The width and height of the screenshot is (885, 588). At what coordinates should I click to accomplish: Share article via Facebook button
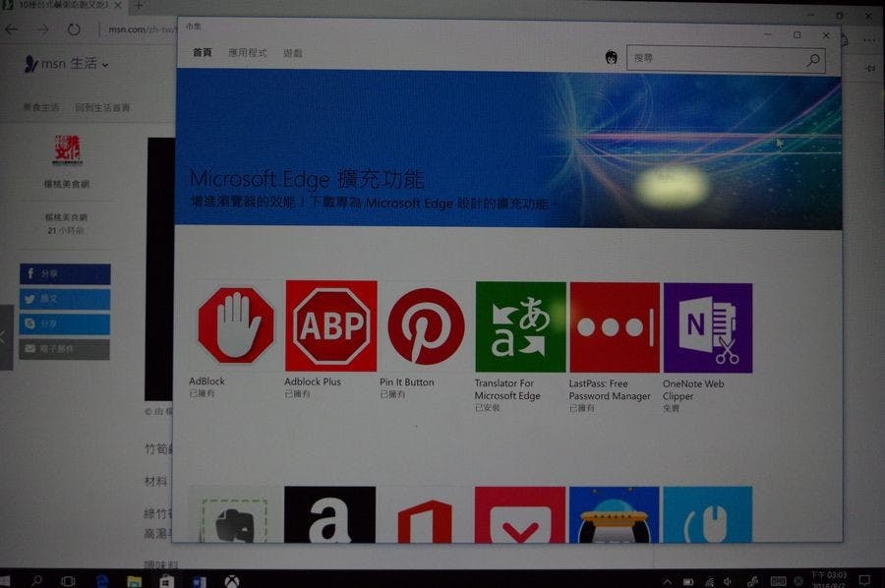point(65,273)
